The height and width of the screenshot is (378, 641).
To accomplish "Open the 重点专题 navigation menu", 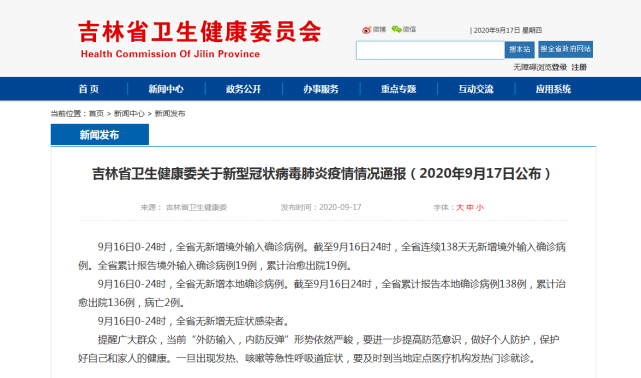I will coord(398,89).
